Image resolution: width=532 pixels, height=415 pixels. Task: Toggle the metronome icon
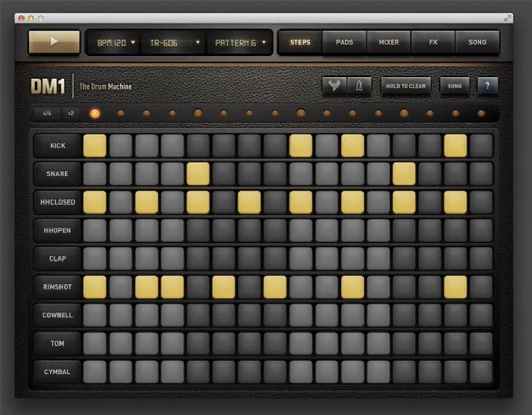[359, 86]
